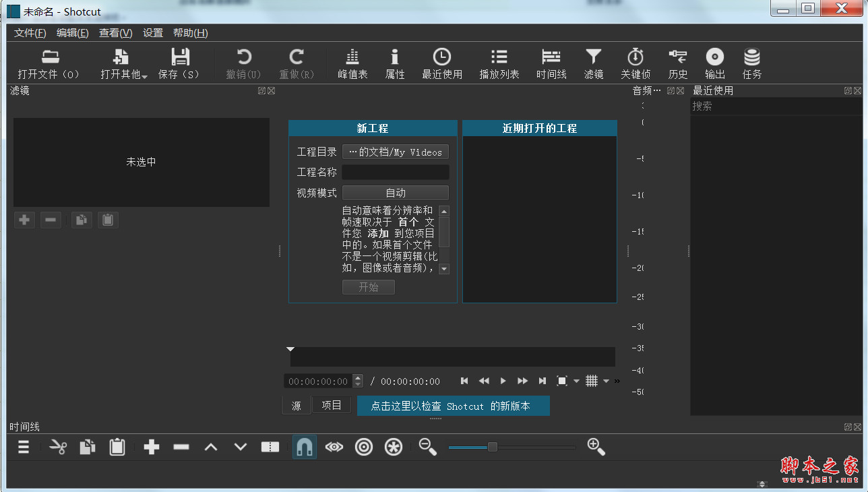Screen dimensions: 868x492
Task: Toggle scrub-while-dragging eye icon in timeline
Action: [x=334, y=447]
